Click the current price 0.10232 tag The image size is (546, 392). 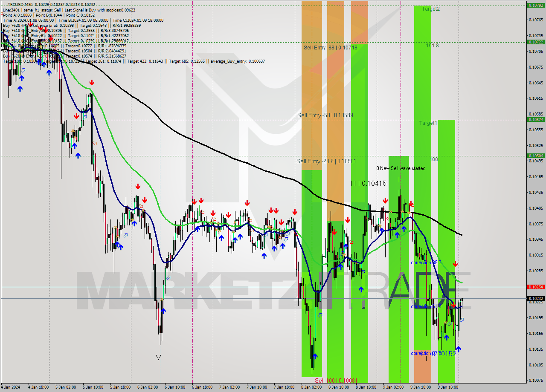(536, 298)
